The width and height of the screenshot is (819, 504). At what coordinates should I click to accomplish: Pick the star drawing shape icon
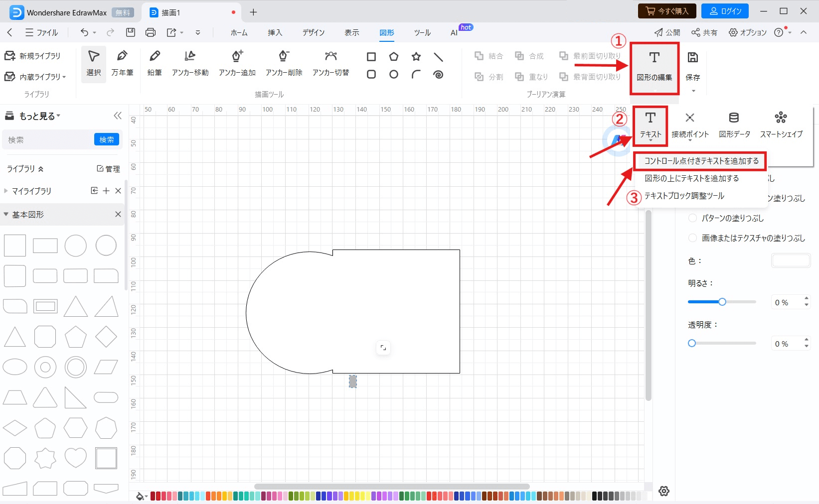tap(416, 57)
